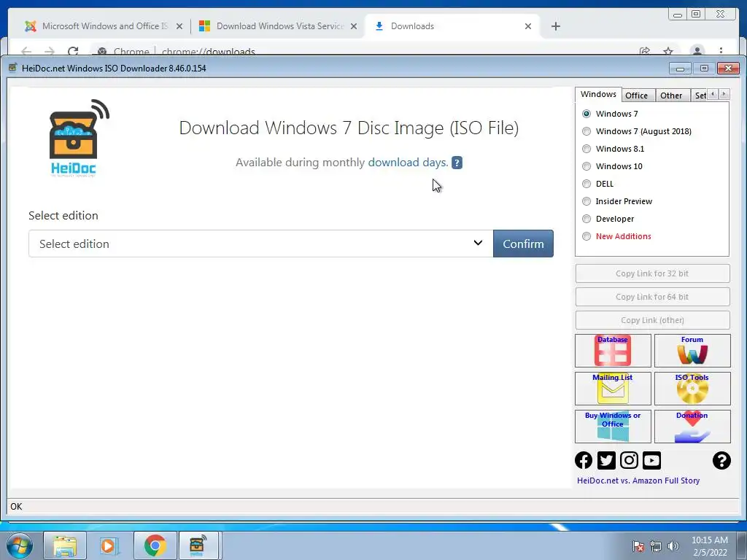
Task: Click Chrome reload button
Action: [73, 51]
